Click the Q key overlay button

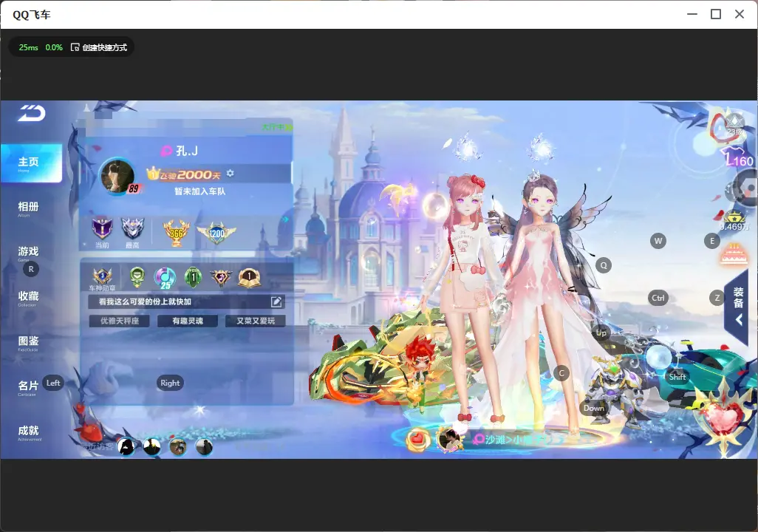[604, 265]
